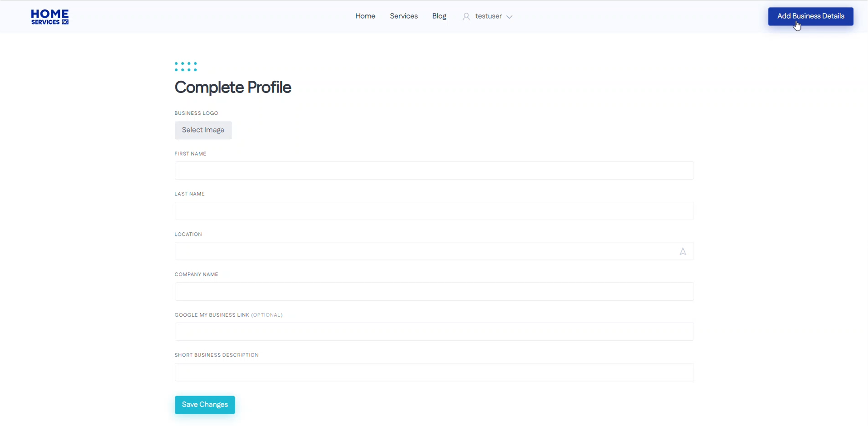Click the Complete Profile heading
This screenshot has width=868, height=426.
233,88
